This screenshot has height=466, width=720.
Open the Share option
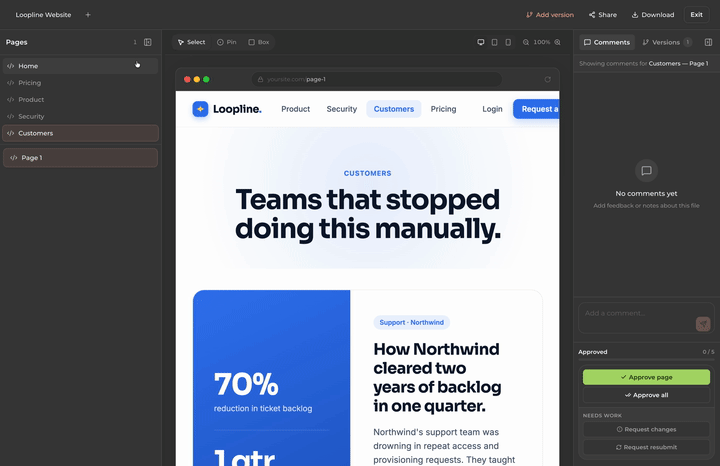pyautogui.click(x=603, y=15)
